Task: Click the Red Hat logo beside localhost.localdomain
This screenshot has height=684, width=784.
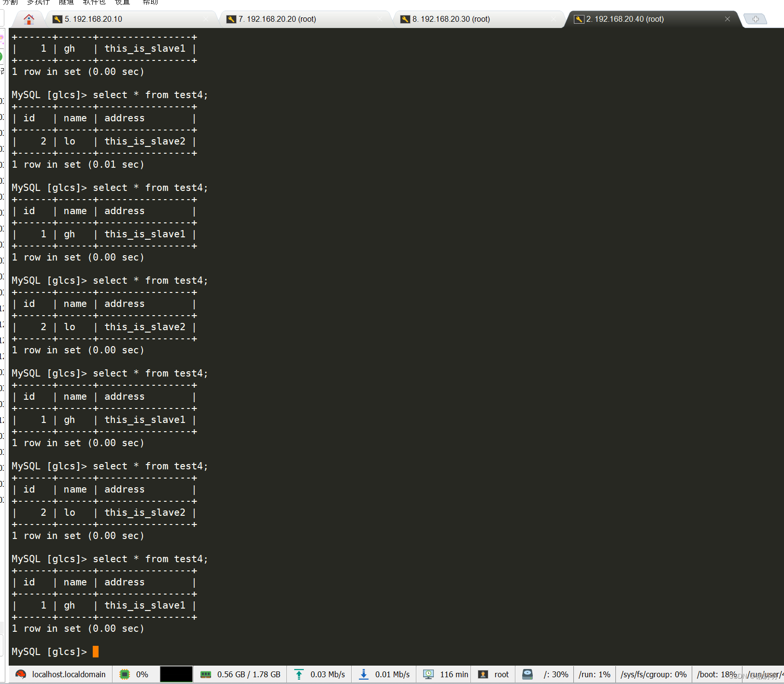Action: 21,674
